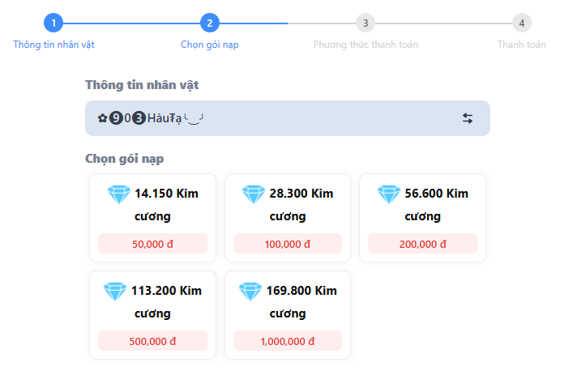Image resolution: width=573 pixels, height=392 pixels.
Task: Select the 28.300 Kim cương package
Action: [288, 218]
